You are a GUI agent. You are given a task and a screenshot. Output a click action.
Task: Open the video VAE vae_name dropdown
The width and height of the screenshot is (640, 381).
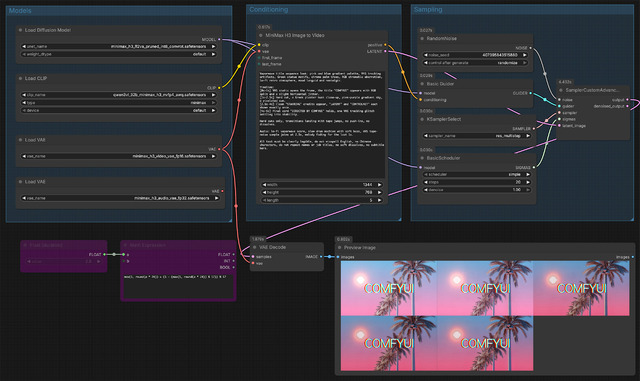119,156
